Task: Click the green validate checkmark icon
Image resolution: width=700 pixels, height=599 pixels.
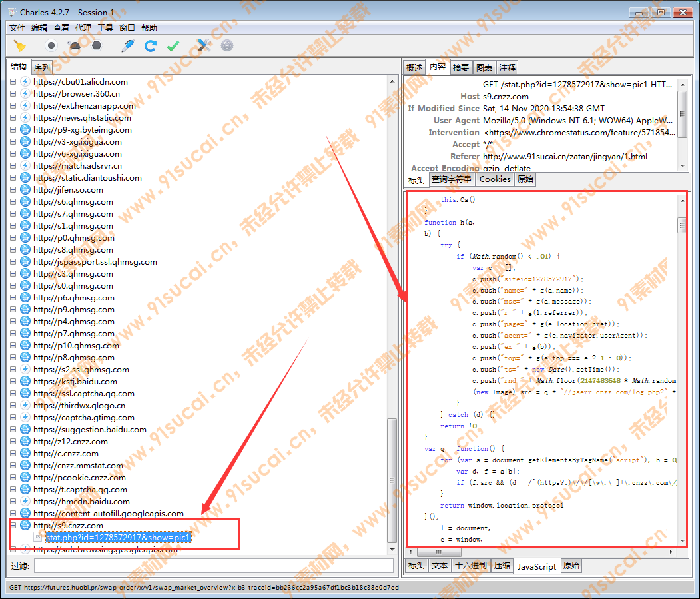Action: point(173,45)
